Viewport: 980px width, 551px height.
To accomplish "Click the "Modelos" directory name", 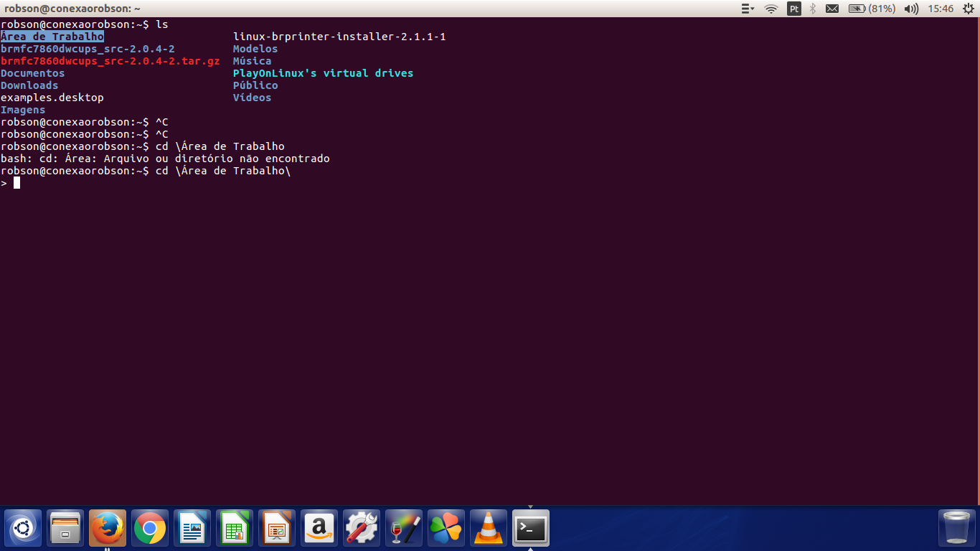I will pyautogui.click(x=255, y=49).
